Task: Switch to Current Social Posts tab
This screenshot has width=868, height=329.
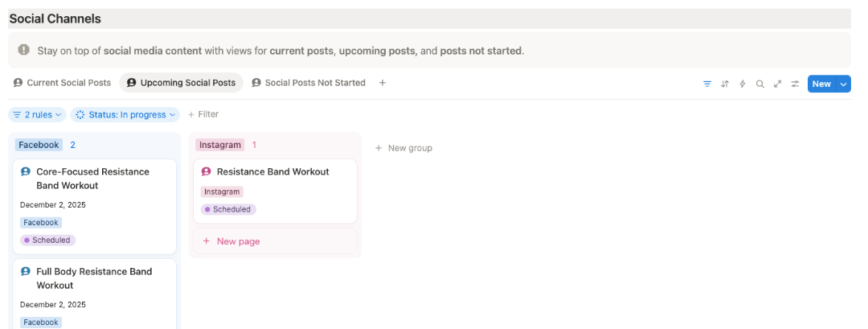Action: click(x=62, y=83)
